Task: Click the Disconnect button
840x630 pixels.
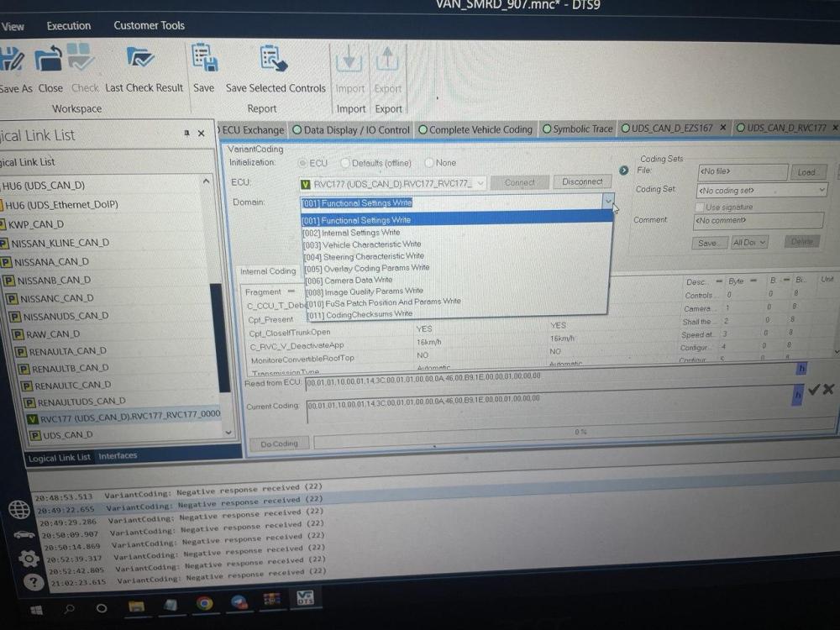Action: pyautogui.click(x=582, y=181)
